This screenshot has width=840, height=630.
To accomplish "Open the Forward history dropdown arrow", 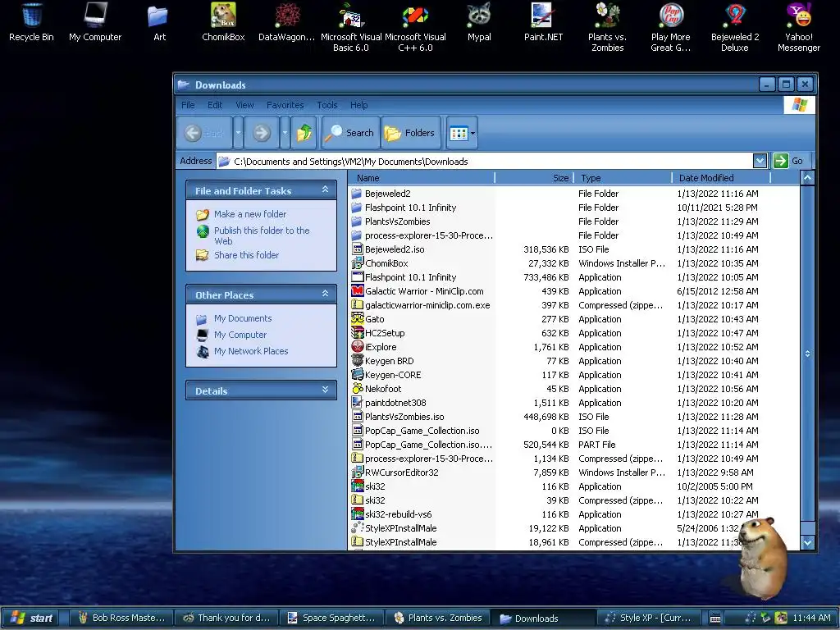I will [285, 133].
